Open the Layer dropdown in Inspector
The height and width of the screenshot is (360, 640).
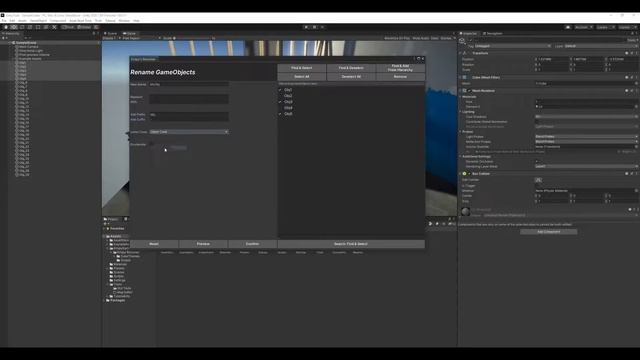[x=600, y=46]
